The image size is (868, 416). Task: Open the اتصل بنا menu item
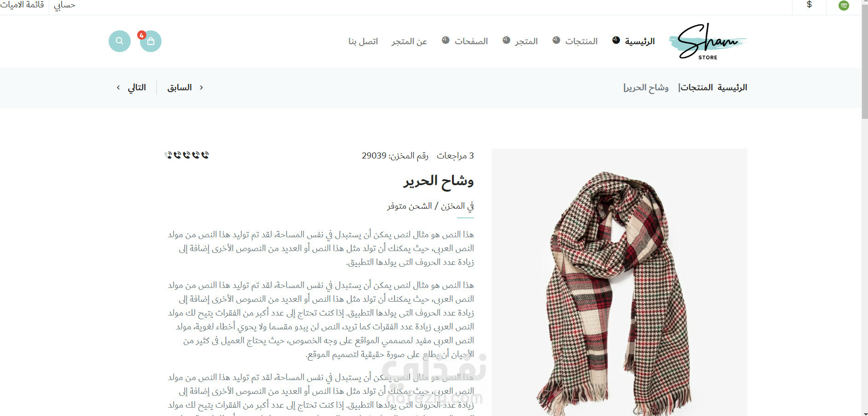point(363,41)
